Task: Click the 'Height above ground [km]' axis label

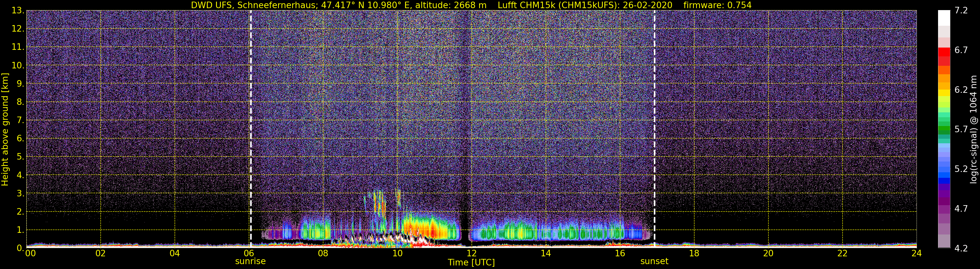Action: tap(5, 130)
